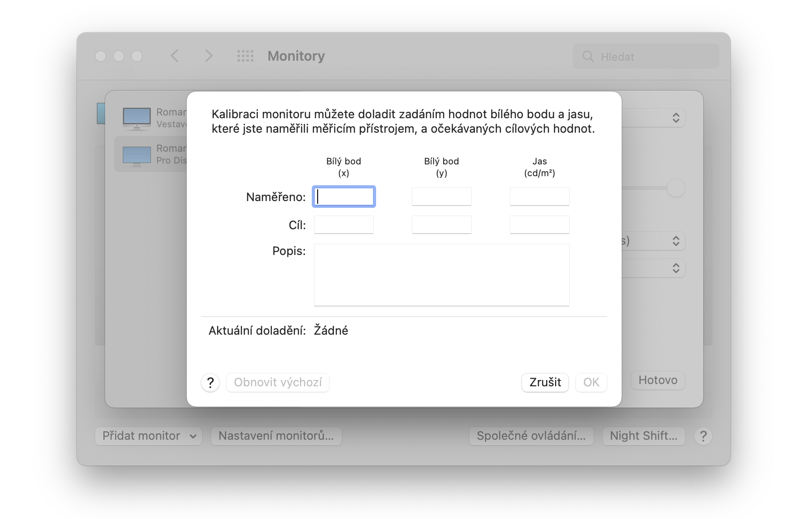Click the red close window button

pyautogui.click(x=101, y=56)
